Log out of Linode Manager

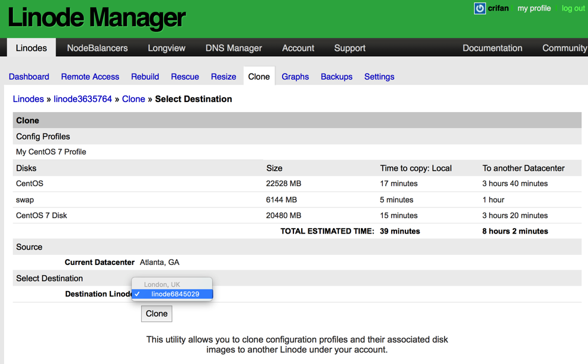(x=573, y=8)
